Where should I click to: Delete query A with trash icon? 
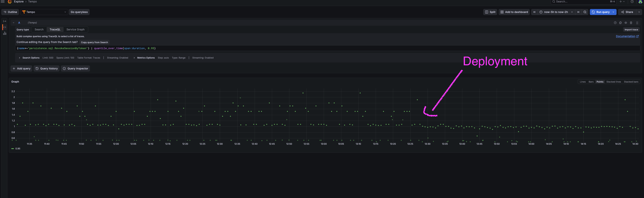(631, 23)
